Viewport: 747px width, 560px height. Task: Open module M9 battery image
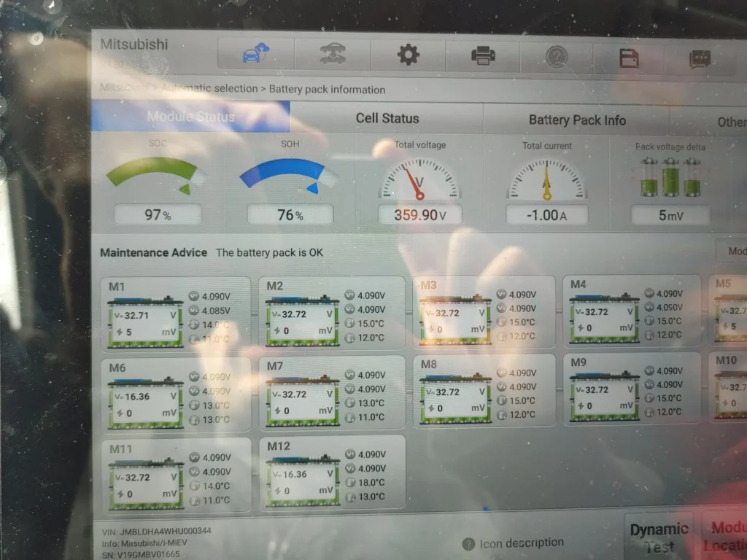click(x=605, y=396)
